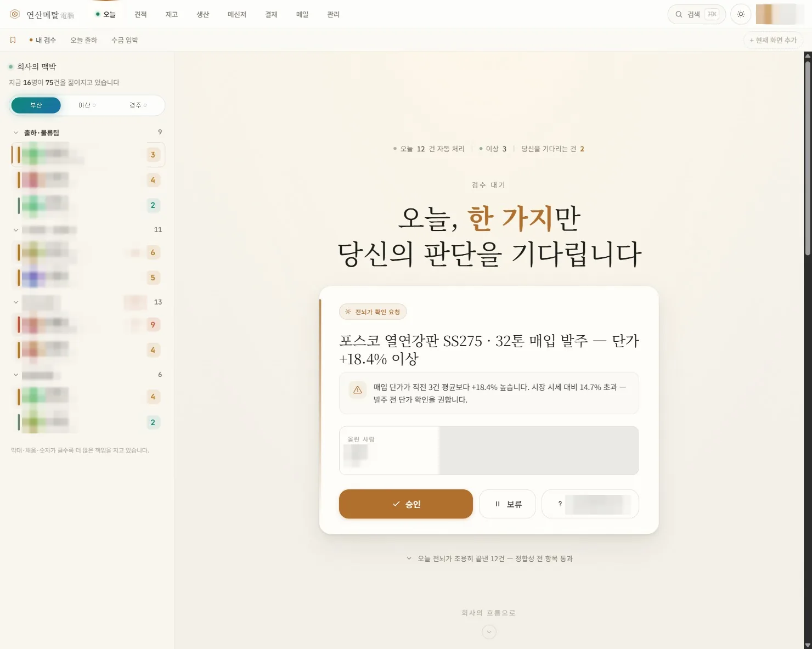This screenshot has height=649, width=812.
Task: Open the 관리 tab
Action: (334, 14)
